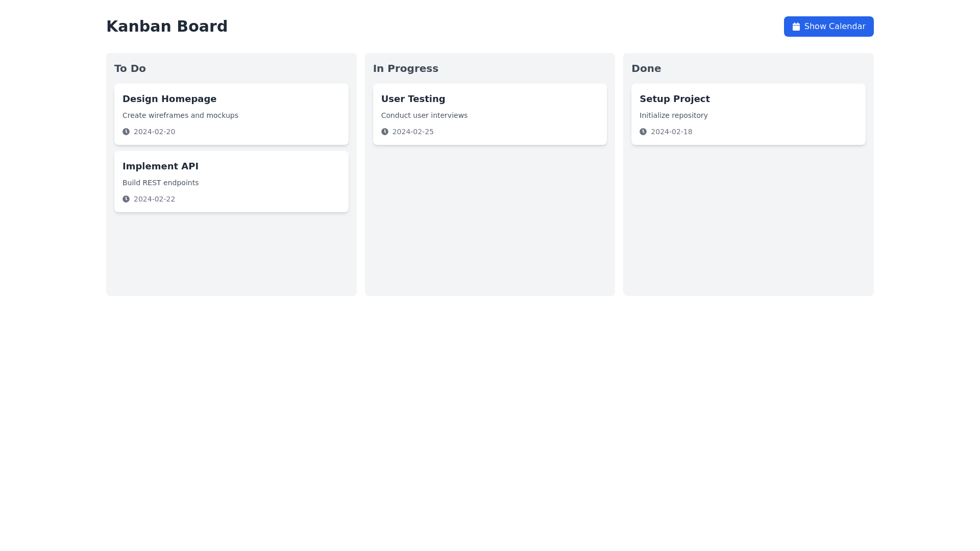The height and width of the screenshot is (551, 980).
Task: Click clock icon on User Testing card
Action: pos(384,132)
